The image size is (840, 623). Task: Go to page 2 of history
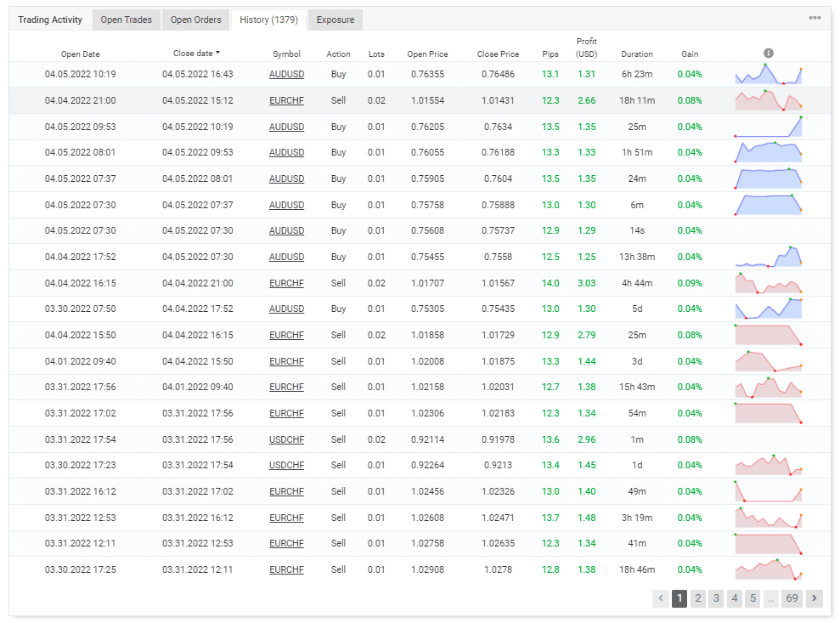(x=698, y=598)
